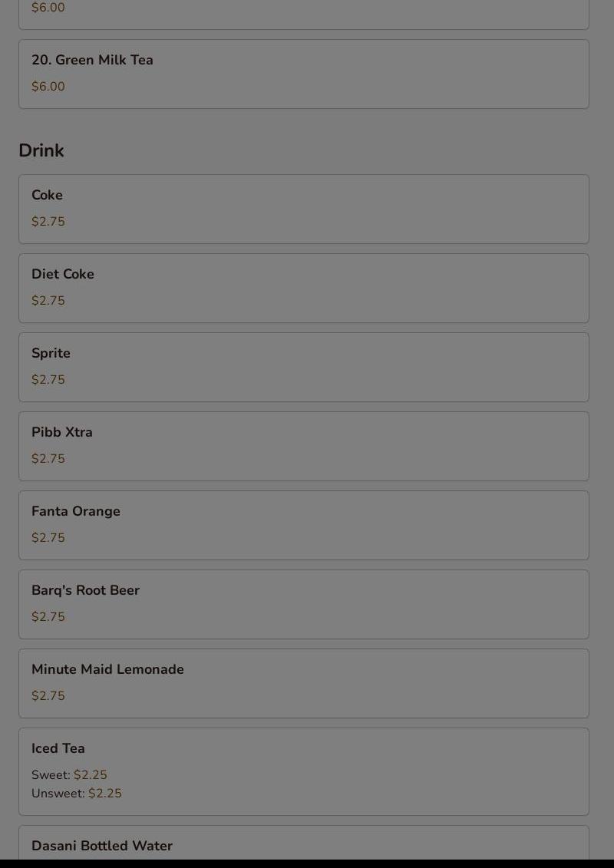
Task: Click the Green Milk Tea $6.00 price
Action: pos(48,87)
